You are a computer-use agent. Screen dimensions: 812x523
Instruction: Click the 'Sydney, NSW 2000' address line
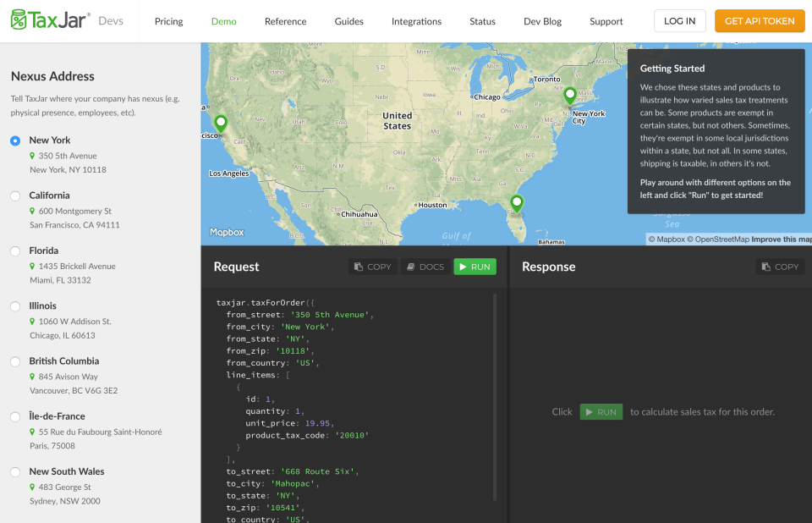click(x=65, y=501)
